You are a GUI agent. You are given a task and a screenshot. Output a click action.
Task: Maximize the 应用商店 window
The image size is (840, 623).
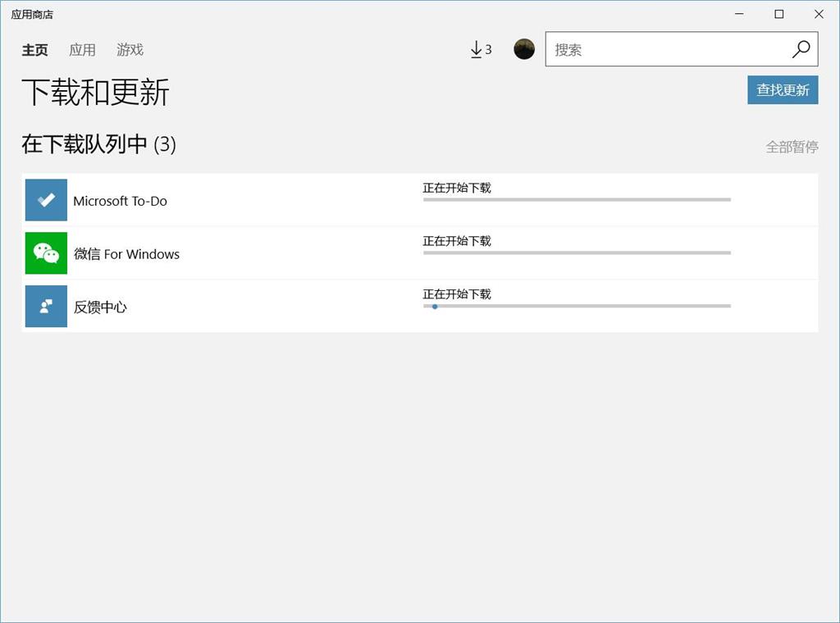pyautogui.click(x=779, y=14)
